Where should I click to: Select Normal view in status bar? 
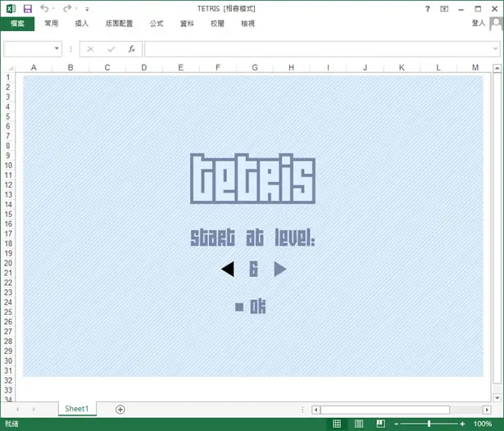[x=337, y=424]
